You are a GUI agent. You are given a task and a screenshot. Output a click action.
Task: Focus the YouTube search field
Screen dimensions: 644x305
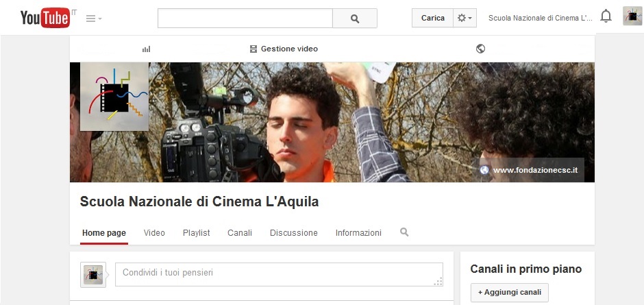pos(245,19)
